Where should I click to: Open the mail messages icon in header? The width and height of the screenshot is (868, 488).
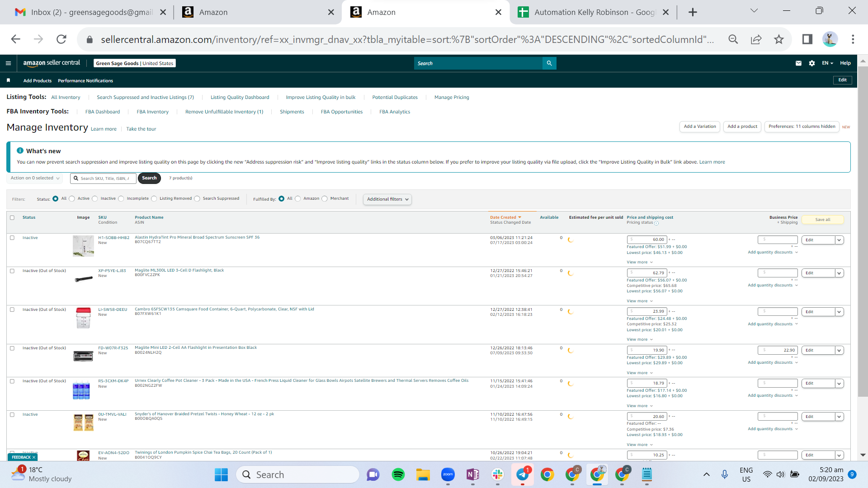[x=798, y=63]
